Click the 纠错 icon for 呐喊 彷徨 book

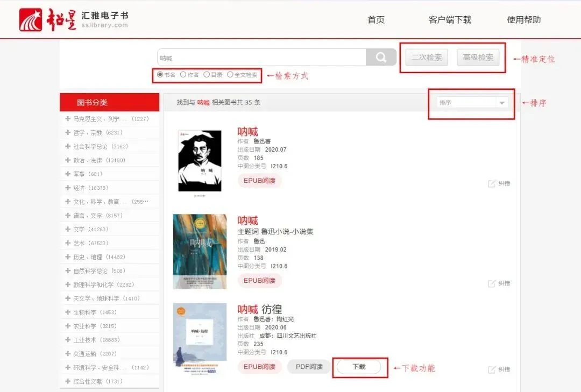point(492,369)
